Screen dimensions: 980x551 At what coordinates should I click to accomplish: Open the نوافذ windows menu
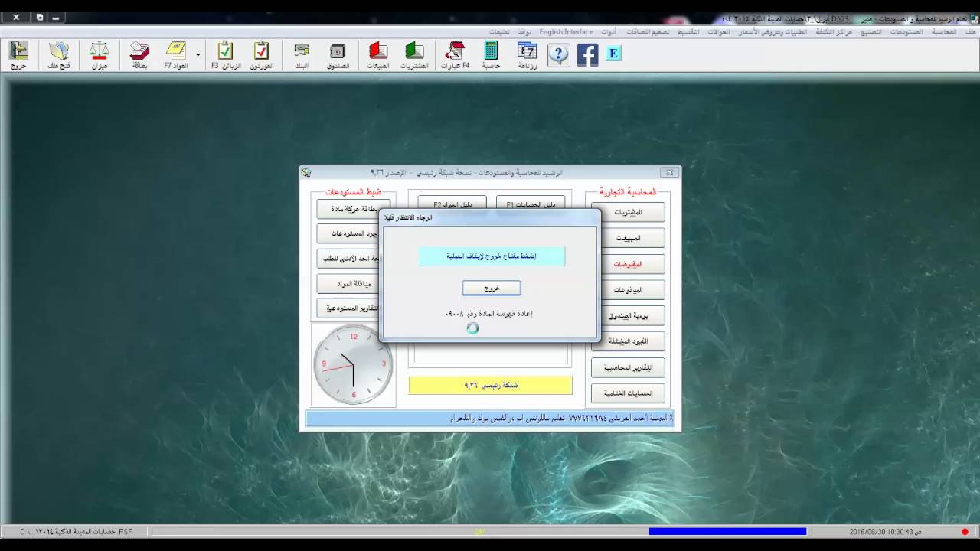524,32
